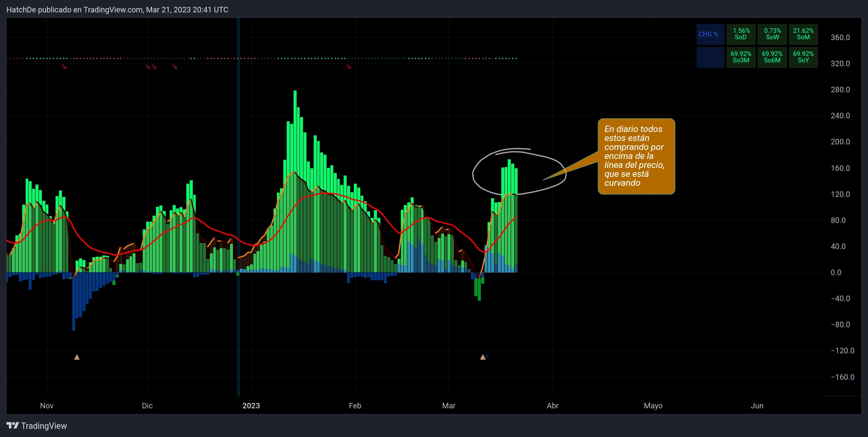Click the orange triangle marker in March
The width and height of the screenshot is (868, 437).
point(483,357)
